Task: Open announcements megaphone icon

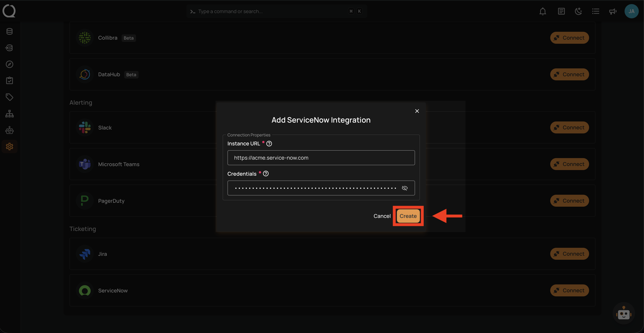Action: [x=613, y=11]
